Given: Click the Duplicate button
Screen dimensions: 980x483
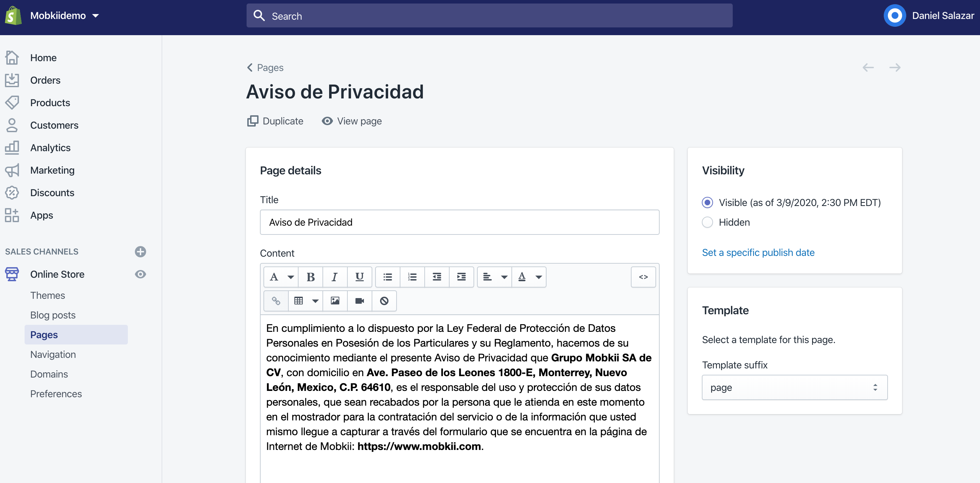Looking at the screenshot, I should click(x=275, y=121).
